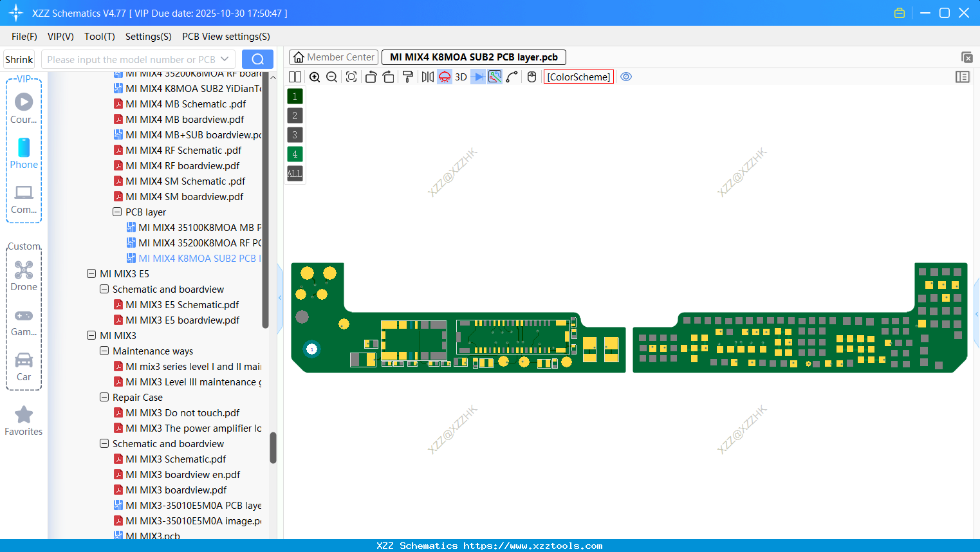Rotate the PCB counterclockwise
The width and height of the screenshot is (980, 552).
(371, 77)
